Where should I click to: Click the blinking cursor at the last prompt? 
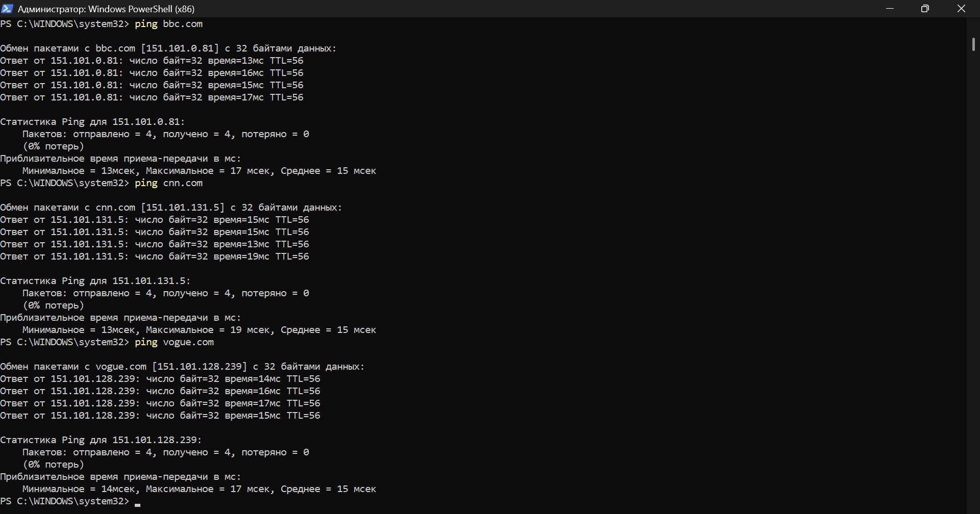137,503
